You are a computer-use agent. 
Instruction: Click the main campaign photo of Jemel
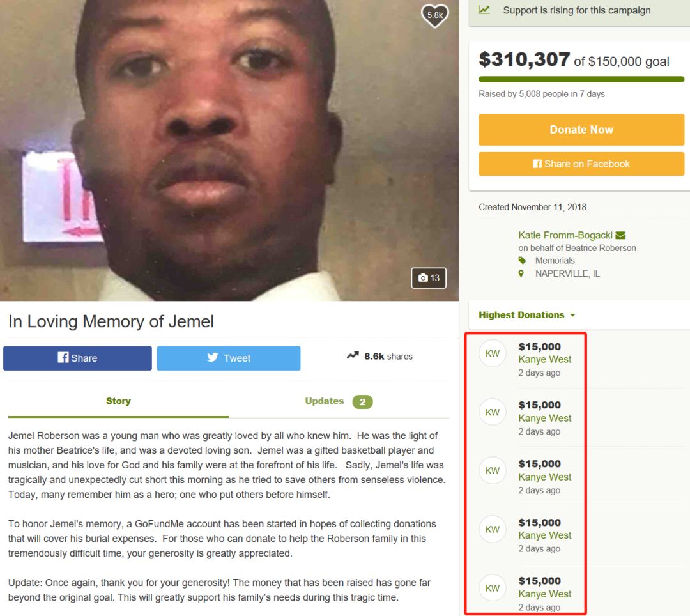pos(229,150)
